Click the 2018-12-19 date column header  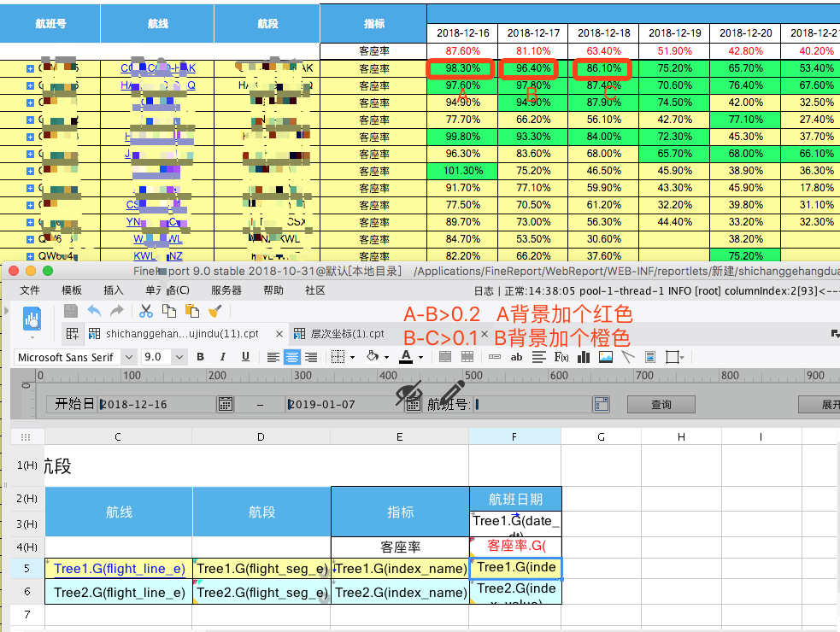pyautogui.click(x=674, y=33)
